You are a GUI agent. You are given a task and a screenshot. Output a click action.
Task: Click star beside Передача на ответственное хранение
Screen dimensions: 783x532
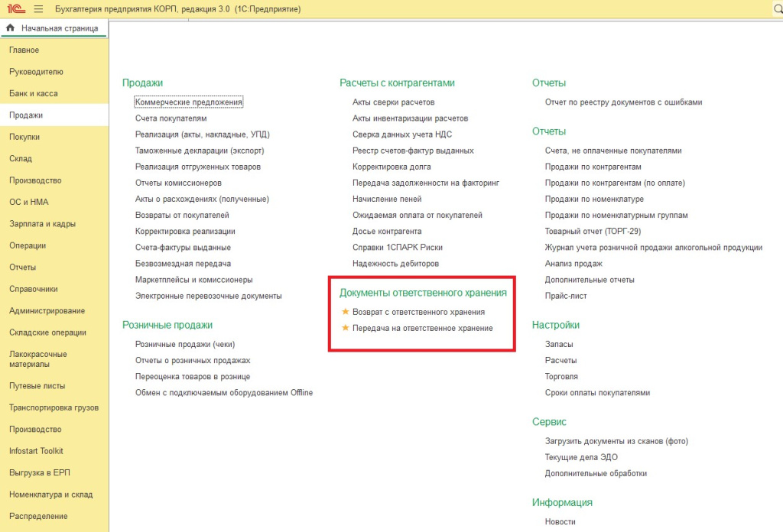tap(345, 328)
